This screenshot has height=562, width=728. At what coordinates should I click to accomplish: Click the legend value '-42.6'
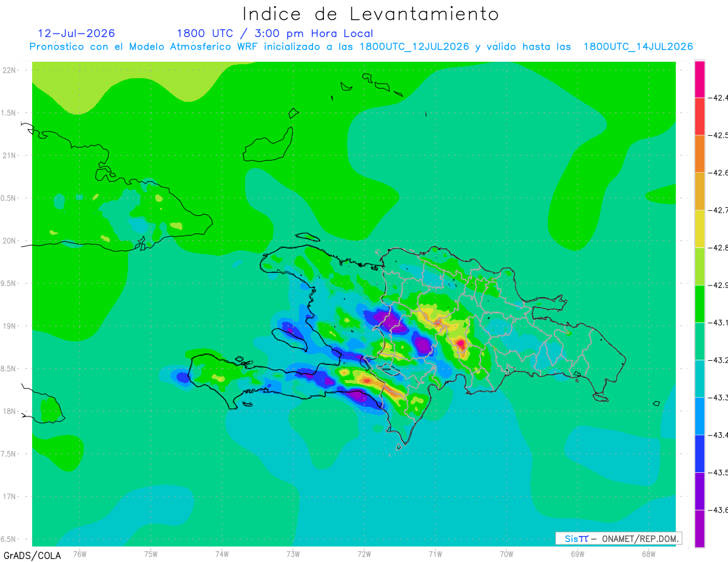click(x=718, y=173)
